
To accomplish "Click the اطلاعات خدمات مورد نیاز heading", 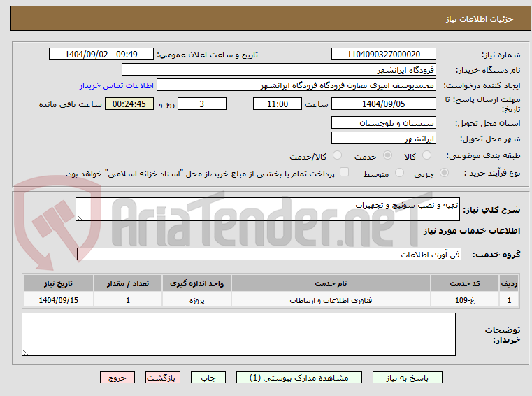I will click(x=472, y=231).
